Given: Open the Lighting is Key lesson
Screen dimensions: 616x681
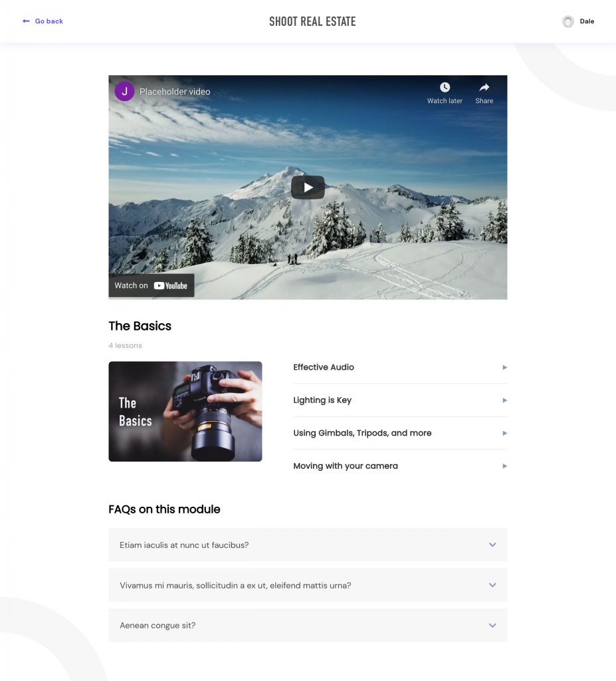Looking at the screenshot, I should point(400,400).
